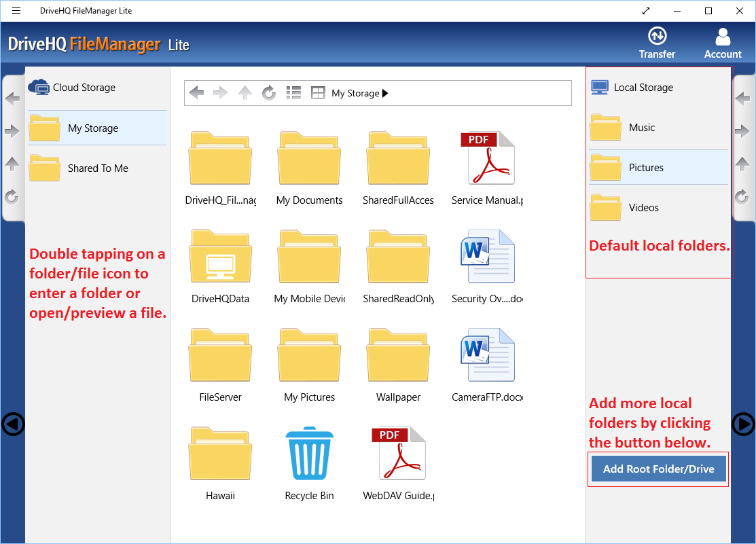
Task: Expand the right pane with the black circle arrow
Action: pyautogui.click(x=742, y=424)
